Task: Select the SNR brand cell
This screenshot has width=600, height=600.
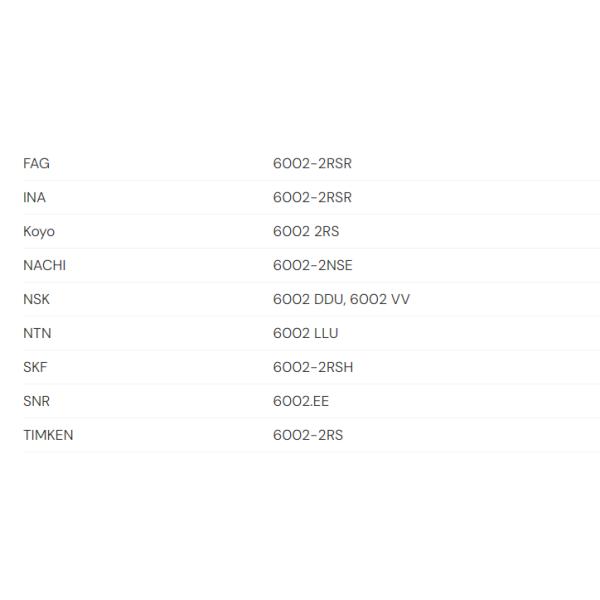Action: (36, 401)
